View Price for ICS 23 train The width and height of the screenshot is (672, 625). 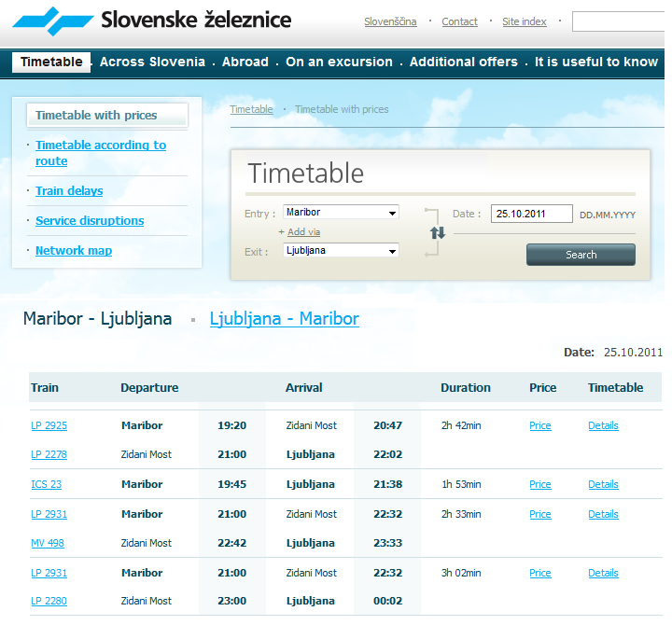point(539,485)
